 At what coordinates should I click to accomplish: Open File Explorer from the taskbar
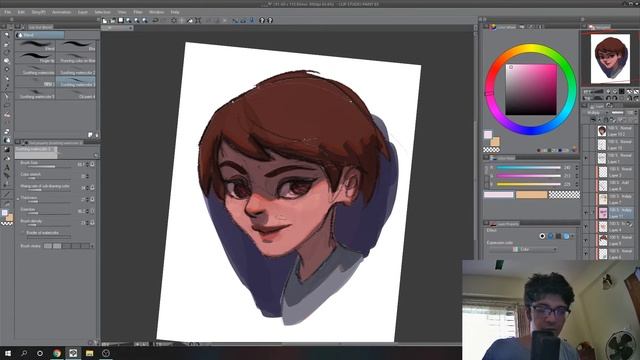[x=89, y=353]
